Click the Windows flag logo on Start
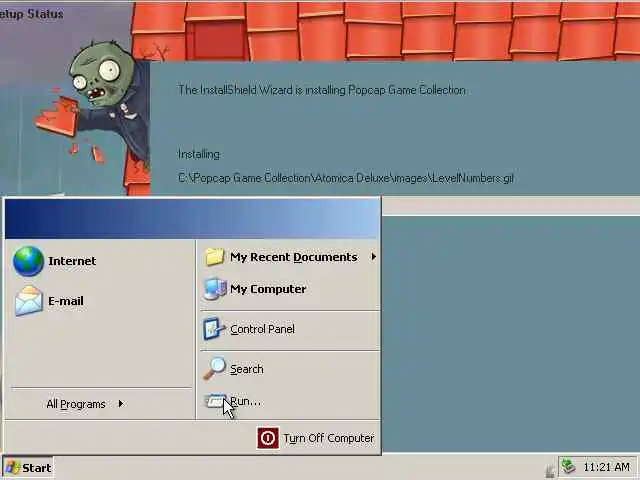640x480 pixels. pos(12,468)
